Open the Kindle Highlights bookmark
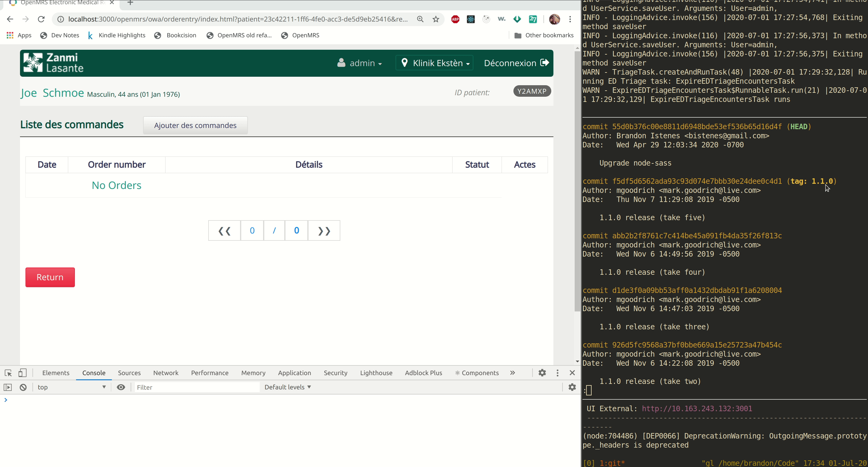 point(117,35)
